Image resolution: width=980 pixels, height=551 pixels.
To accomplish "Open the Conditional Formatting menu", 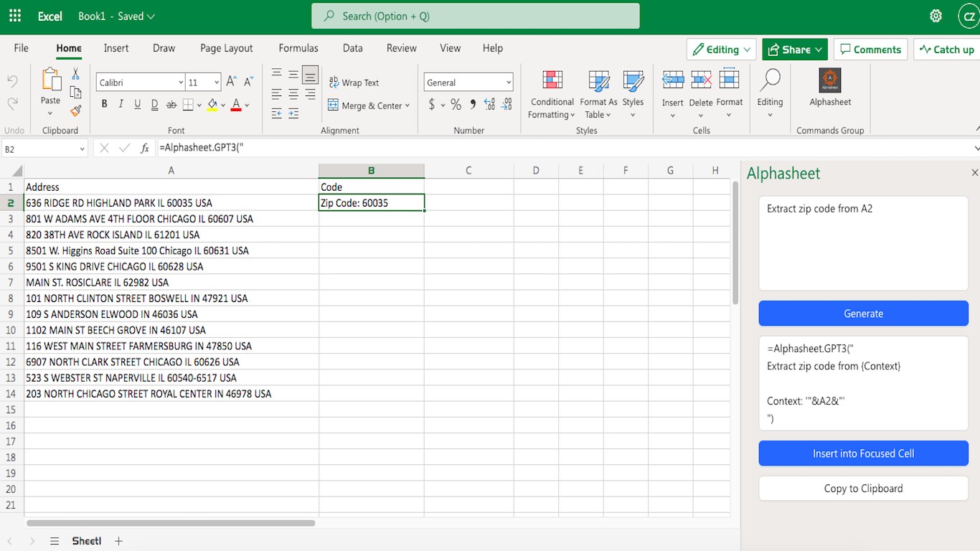I will [552, 94].
